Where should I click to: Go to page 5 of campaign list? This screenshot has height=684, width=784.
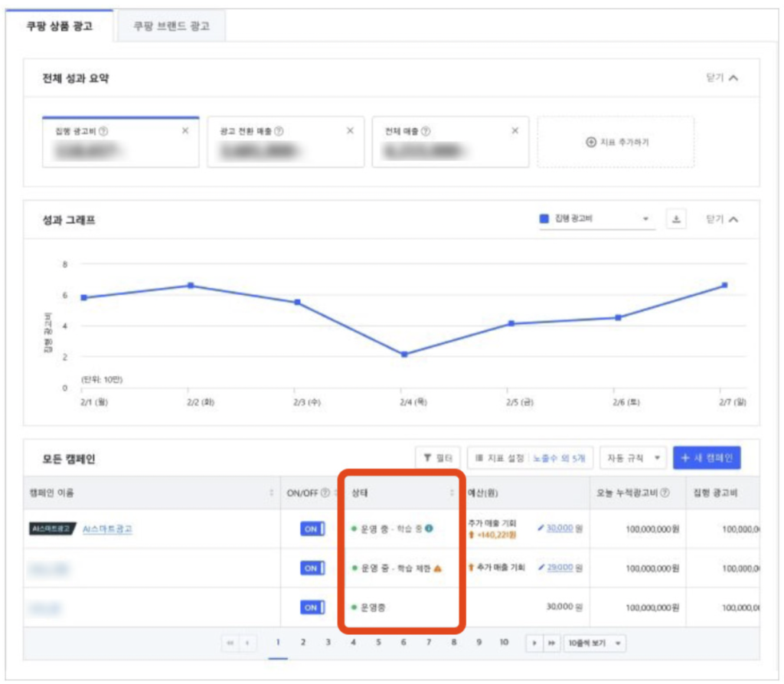378,643
